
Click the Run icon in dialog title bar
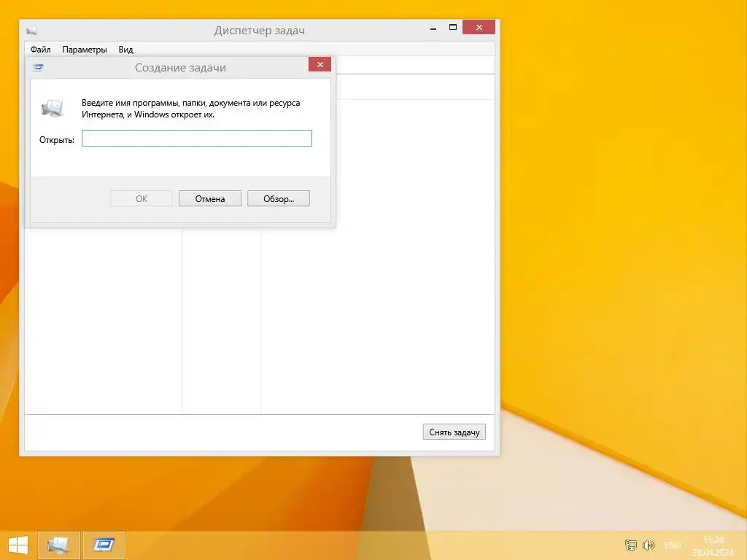coord(38,68)
